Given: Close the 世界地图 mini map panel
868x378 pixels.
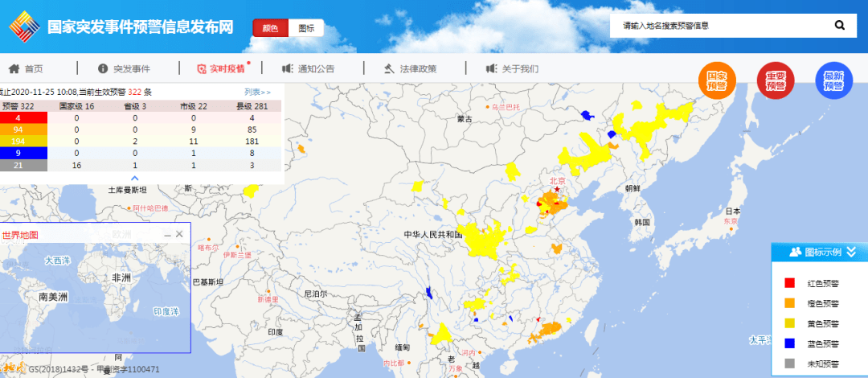Looking at the screenshot, I should click(x=180, y=234).
